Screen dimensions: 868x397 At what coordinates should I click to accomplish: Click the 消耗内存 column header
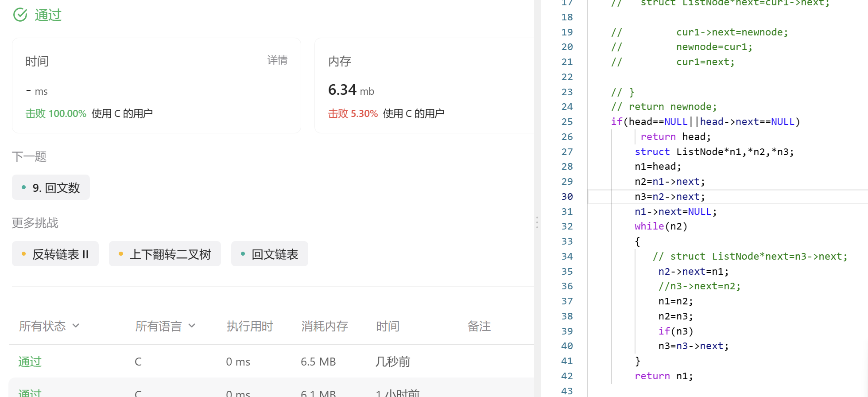coord(324,326)
